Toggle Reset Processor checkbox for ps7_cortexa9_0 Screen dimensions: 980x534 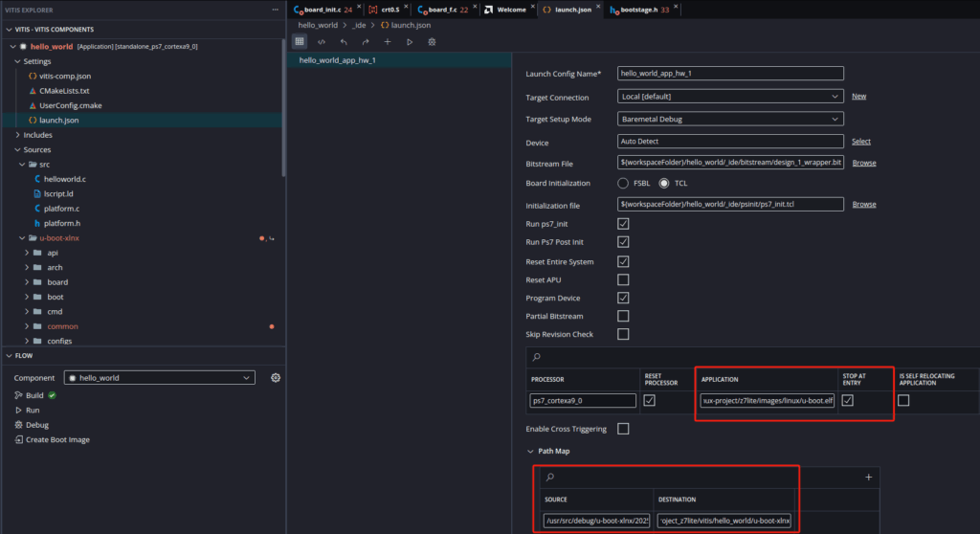(650, 400)
